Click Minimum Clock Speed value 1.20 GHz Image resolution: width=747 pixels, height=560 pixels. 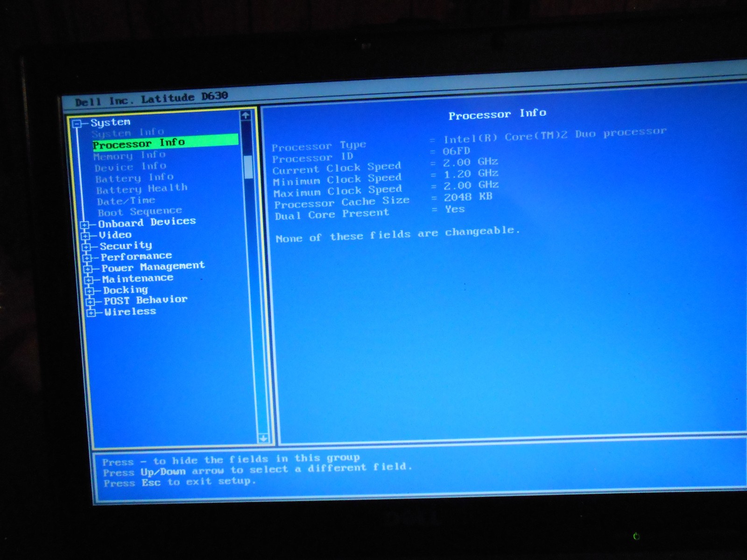tap(471, 174)
